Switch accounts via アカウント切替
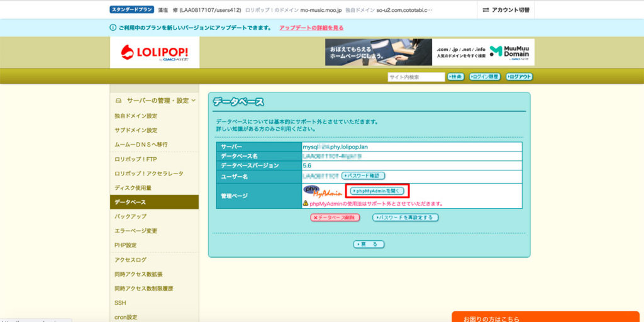The width and height of the screenshot is (644, 322). tap(506, 10)
